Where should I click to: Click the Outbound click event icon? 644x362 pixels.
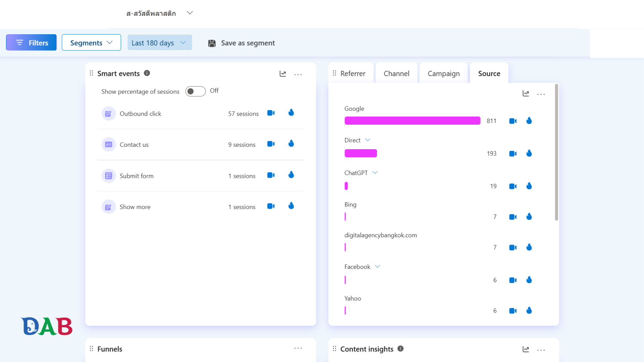tap(108, 114)
